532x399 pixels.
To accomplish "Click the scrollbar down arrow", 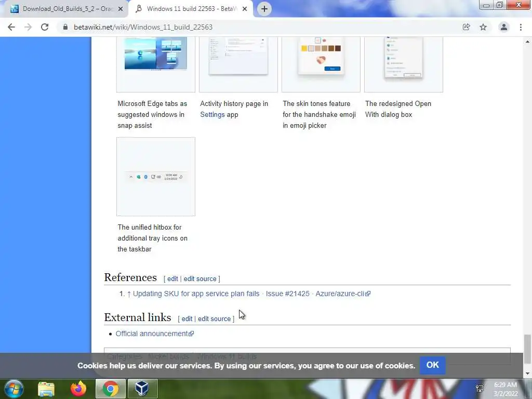I will 527,374.
